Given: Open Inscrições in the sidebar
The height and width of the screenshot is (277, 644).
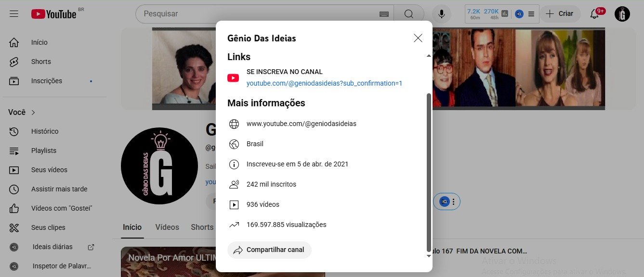Looking at the screenshot, I should tap(47, 81).
